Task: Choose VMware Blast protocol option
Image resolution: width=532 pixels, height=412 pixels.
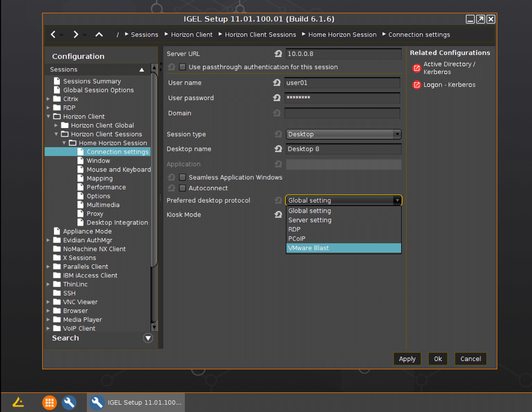Action: point(343,248)
